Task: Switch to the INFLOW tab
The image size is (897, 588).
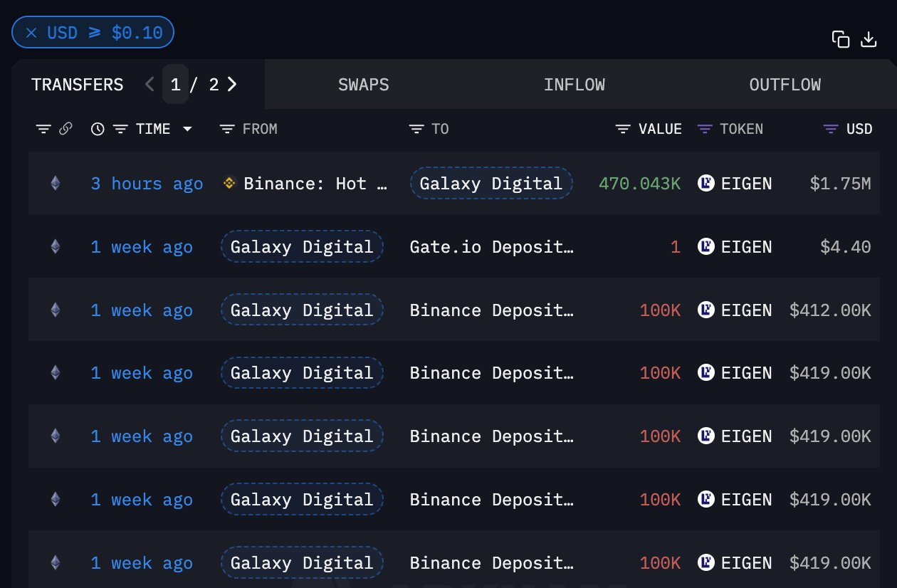Action: [x=575, y=85]
